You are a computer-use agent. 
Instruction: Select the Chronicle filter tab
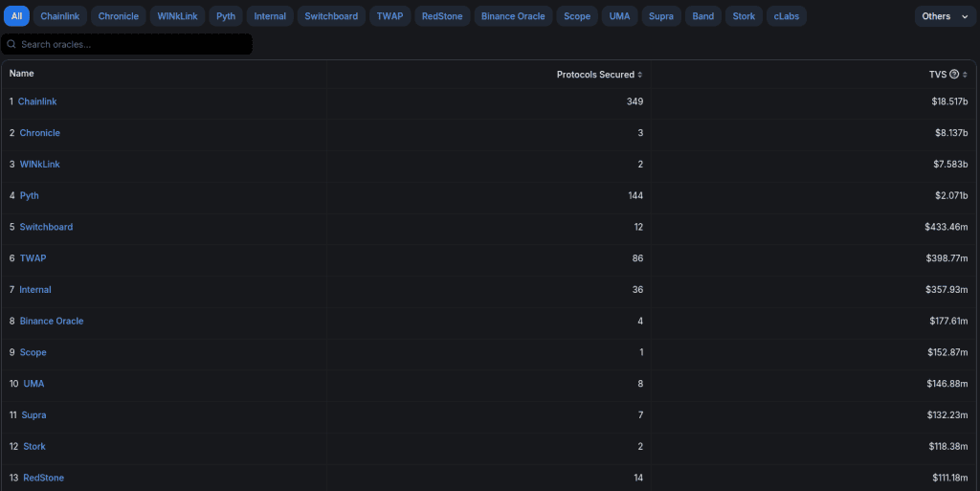point(119,16)
